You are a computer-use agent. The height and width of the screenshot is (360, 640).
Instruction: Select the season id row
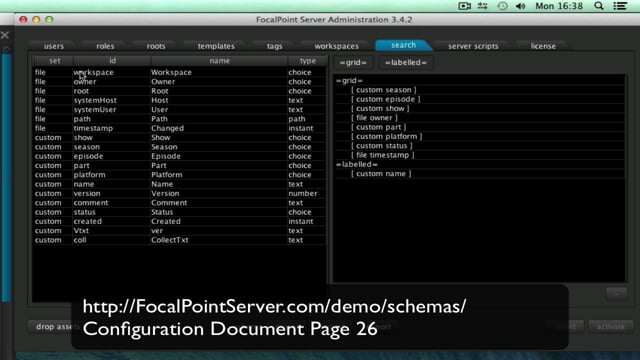point(180,147)
